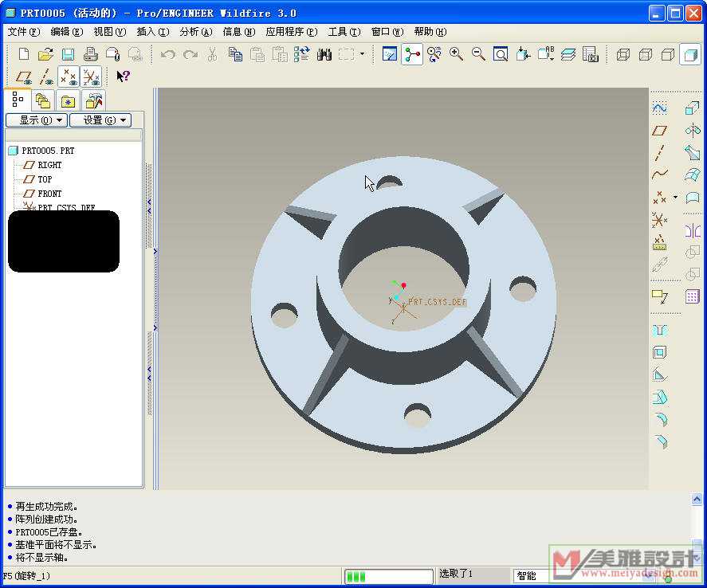Switch to wireframe display mode
This screenshot has width=707, height=588.
tap(623, 54)
